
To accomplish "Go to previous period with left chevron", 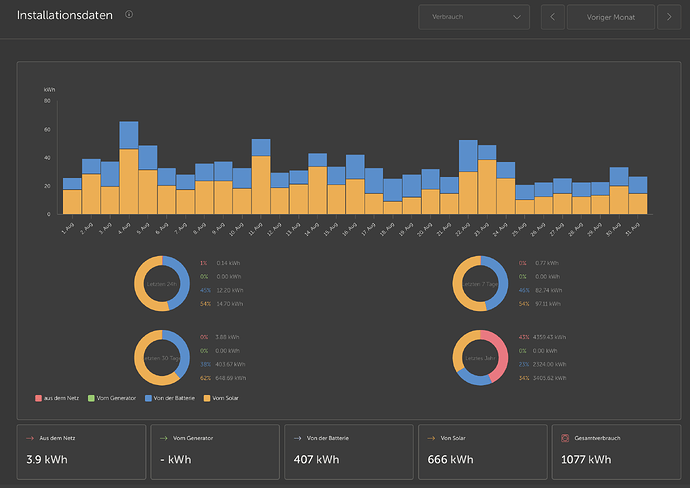I will coord(553,17).
